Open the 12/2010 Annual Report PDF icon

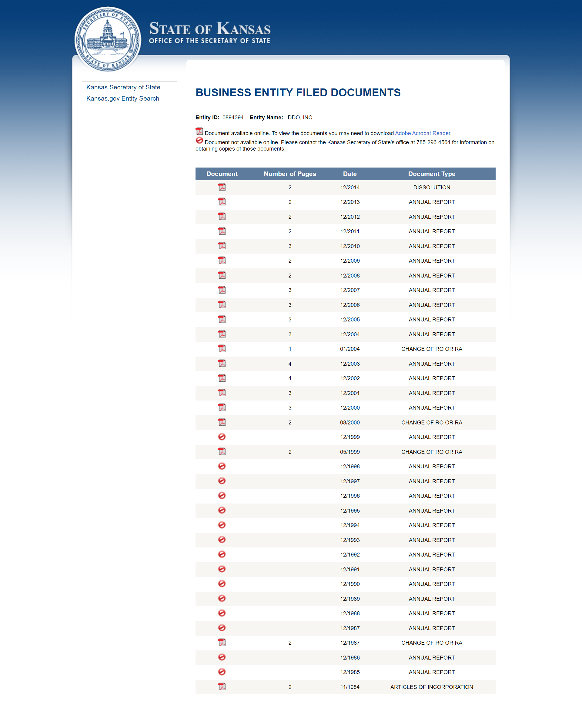222,246
